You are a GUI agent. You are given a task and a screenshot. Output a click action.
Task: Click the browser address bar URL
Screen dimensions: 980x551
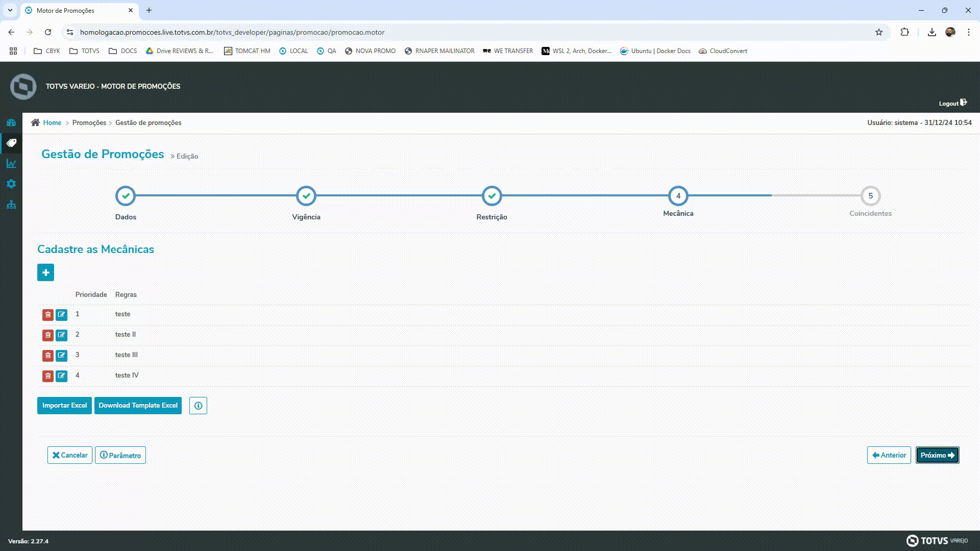pos(232,32)
